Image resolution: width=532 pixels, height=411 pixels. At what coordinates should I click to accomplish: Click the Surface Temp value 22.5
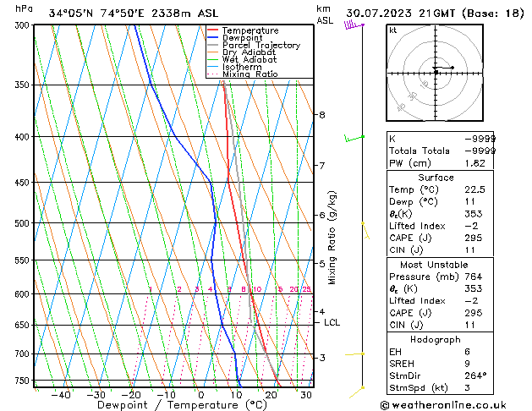[475, 189]
